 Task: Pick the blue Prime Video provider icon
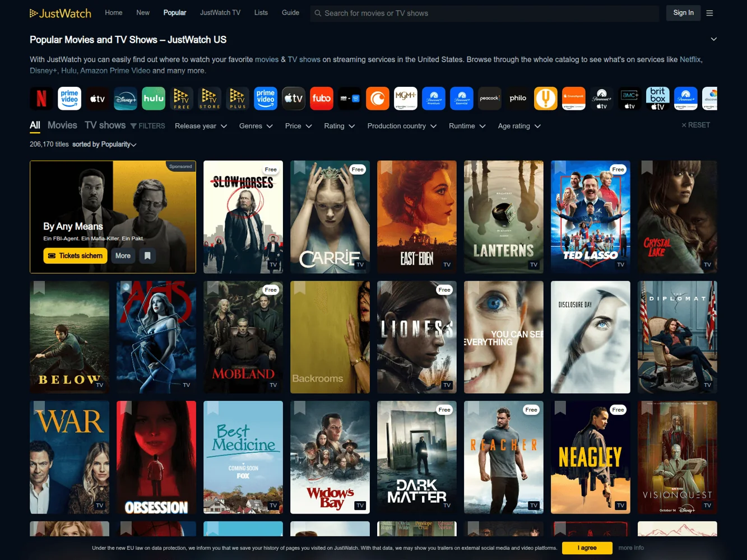pos(266,99)
